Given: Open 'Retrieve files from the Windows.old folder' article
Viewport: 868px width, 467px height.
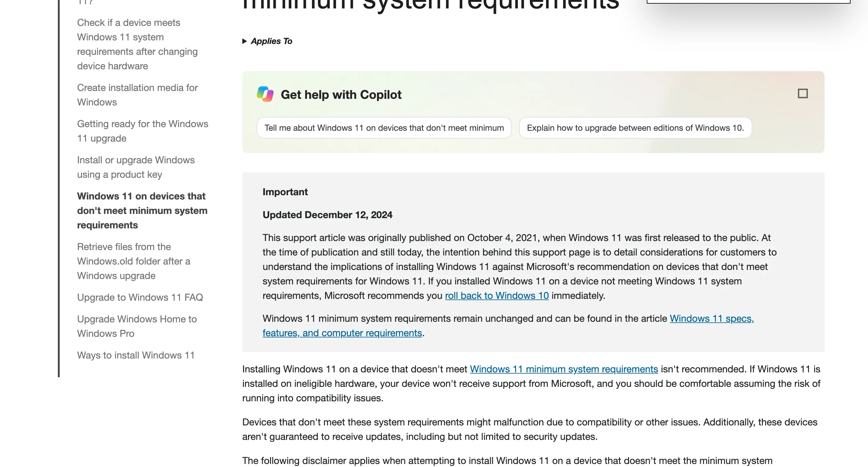Looking at the screenshot, I should pos(134,261).
